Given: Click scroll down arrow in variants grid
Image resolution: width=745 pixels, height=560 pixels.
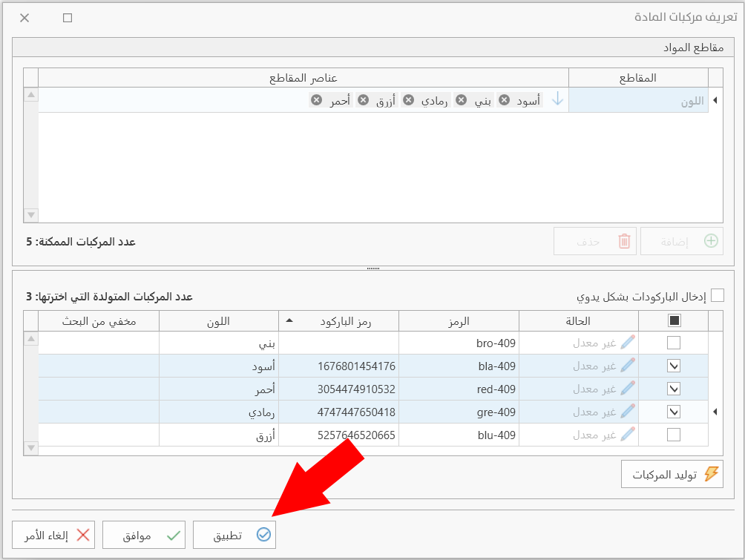Looking at the screenshot, I should click(x=31, y=448).
